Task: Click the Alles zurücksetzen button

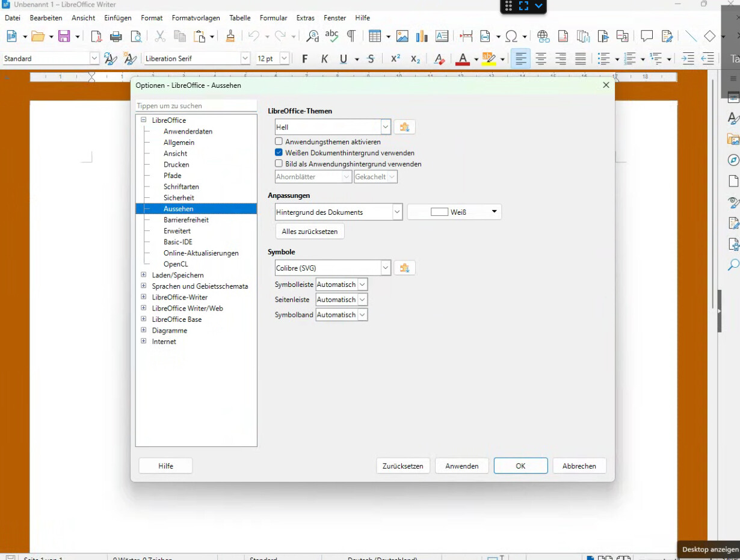Action: (x=310, y=232)
